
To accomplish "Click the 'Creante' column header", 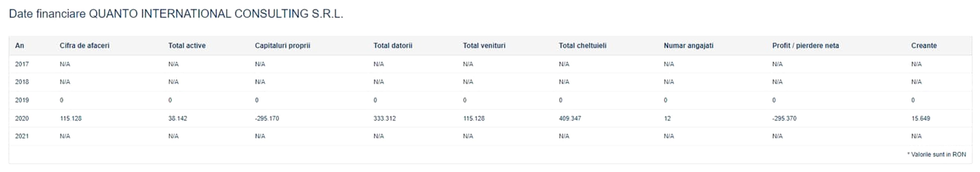I will tap(924, 45).
